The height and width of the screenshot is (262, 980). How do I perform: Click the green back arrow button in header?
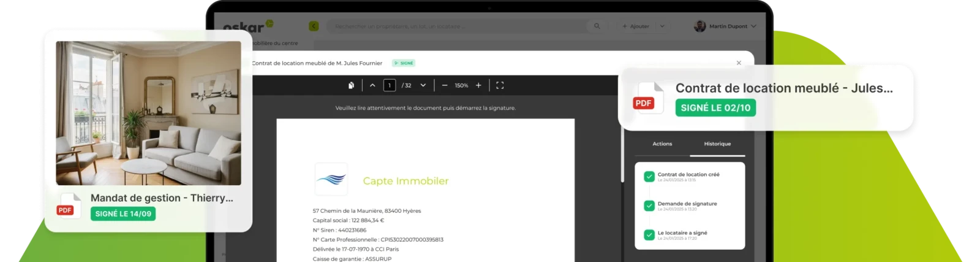point(314,26)
